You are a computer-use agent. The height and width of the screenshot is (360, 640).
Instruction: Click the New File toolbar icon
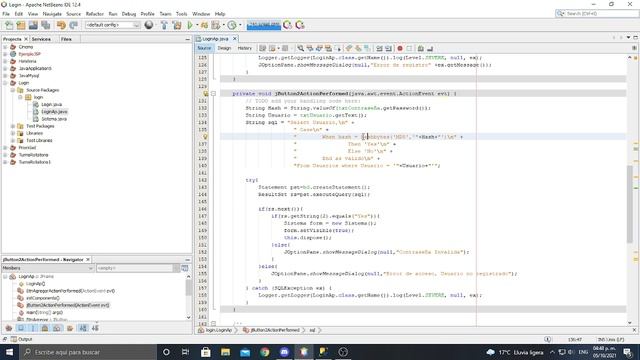click(x=9, y=25)
